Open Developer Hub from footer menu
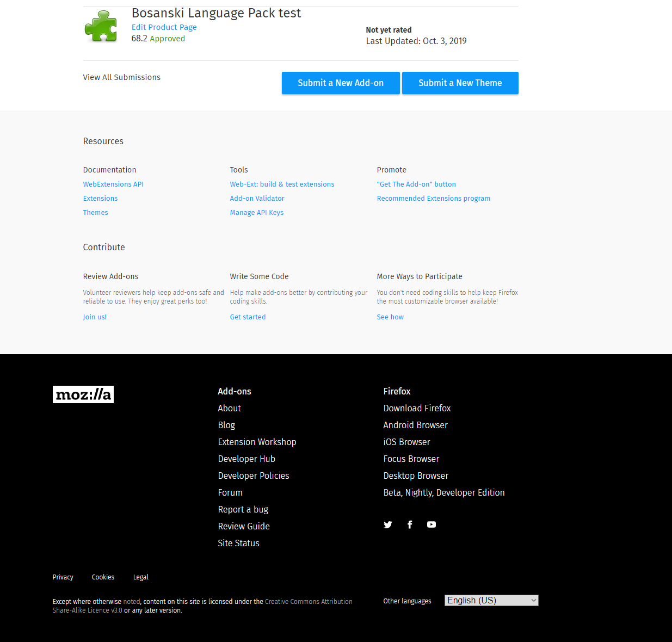Screen dimensions: 672x642 [246, 459]
